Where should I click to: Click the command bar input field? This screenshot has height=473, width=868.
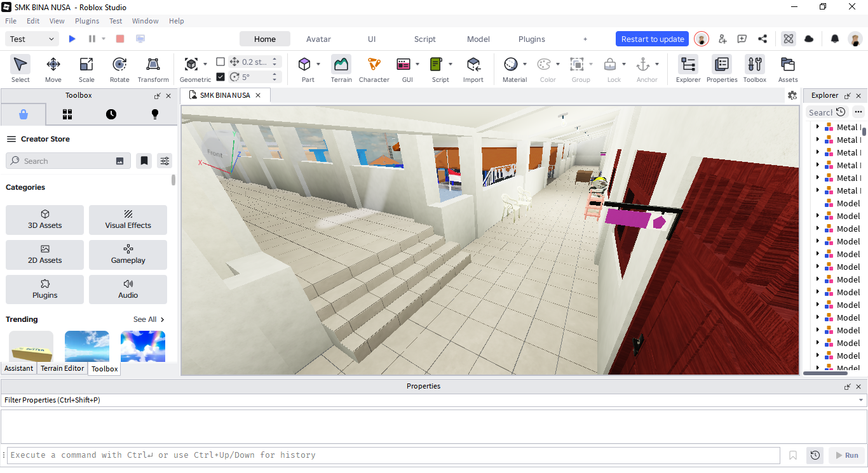393,455
